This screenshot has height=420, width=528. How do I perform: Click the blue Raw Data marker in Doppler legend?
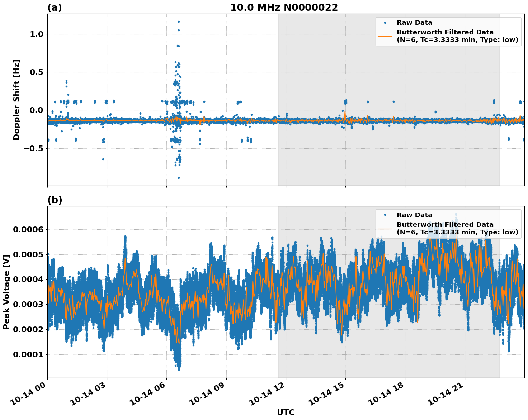pos(385,23)
